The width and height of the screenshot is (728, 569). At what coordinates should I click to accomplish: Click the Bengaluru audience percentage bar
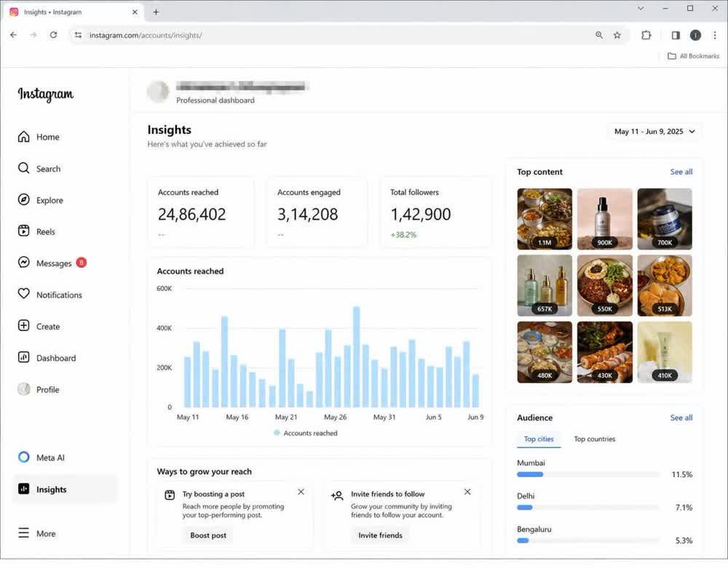(588, 540)
